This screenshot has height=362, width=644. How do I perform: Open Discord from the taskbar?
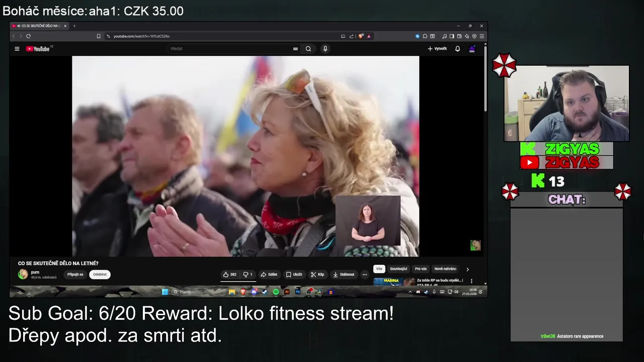click(254, 292)
